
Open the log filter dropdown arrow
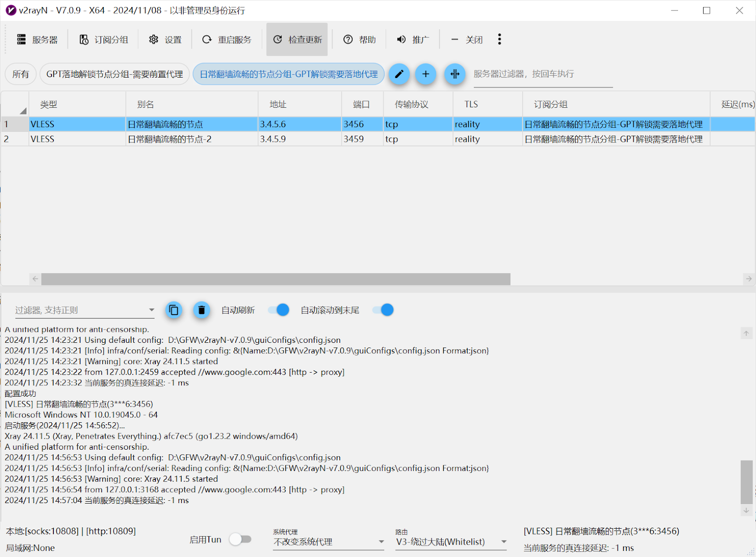tap(152, 310)
